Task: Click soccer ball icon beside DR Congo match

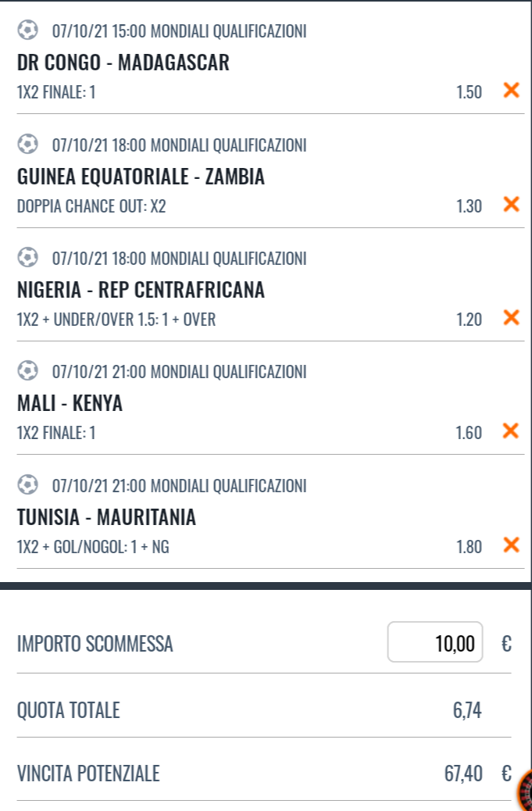Action: point(28,30)
